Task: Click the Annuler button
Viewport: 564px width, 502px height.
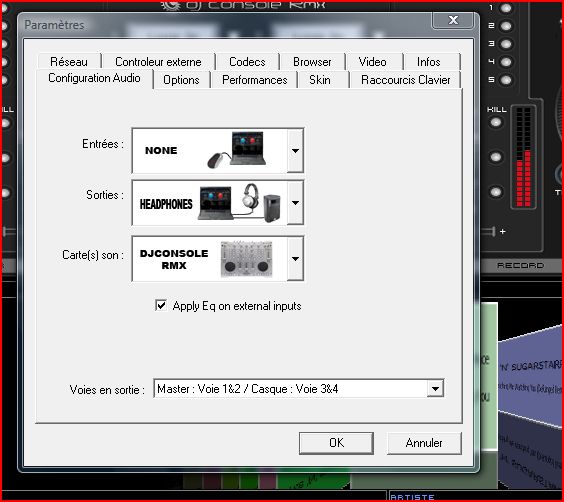Action: 424,443
